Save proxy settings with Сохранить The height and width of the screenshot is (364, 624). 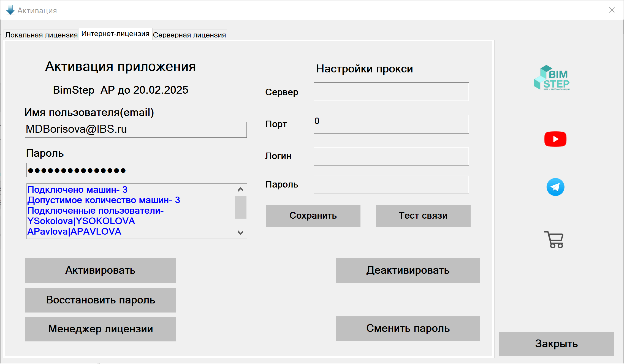coord(313,216)
